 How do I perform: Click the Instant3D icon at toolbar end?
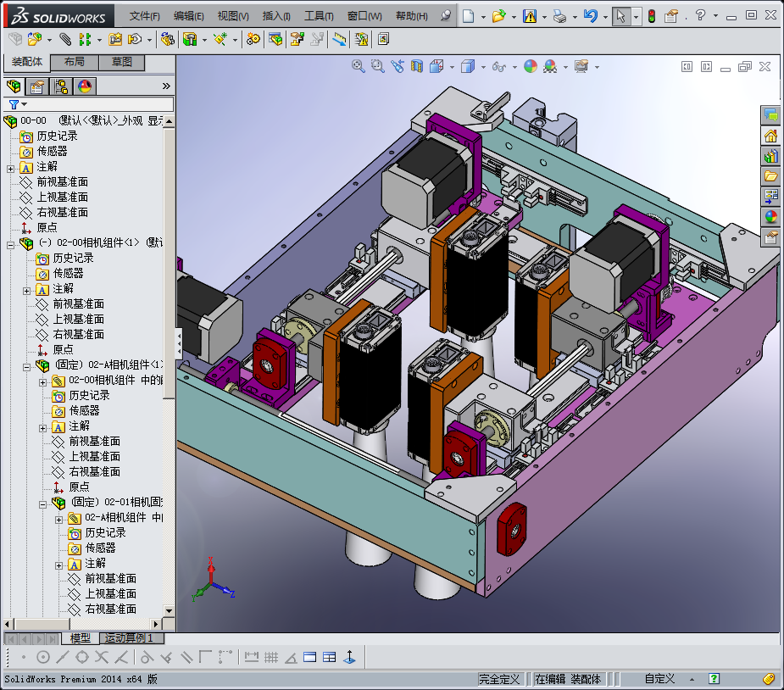pos(383,39)
